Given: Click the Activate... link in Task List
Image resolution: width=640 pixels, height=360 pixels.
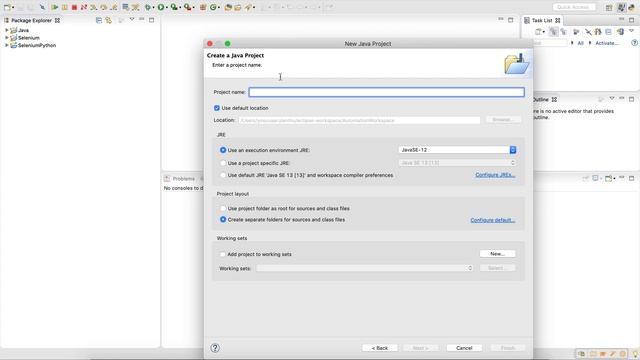Looking at the screenshot, I should 607,43.
